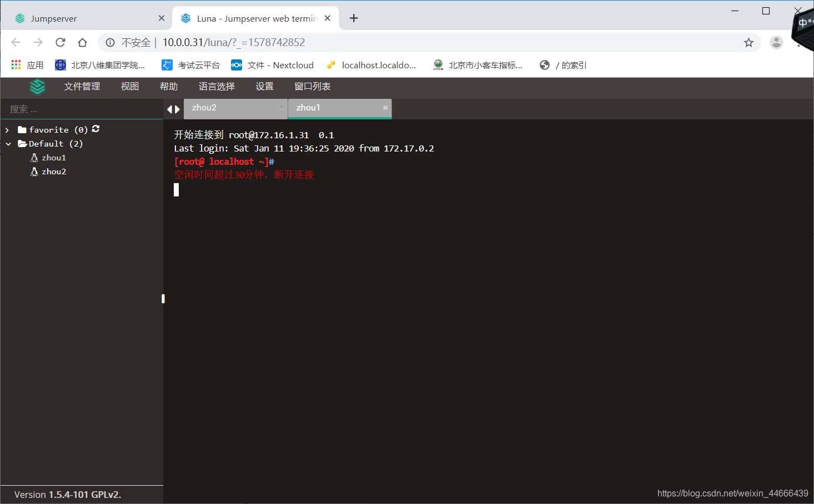
Task: Click the Jumpserver logo in menu bar
Action: pyautogui.click(x=38, y=87)
